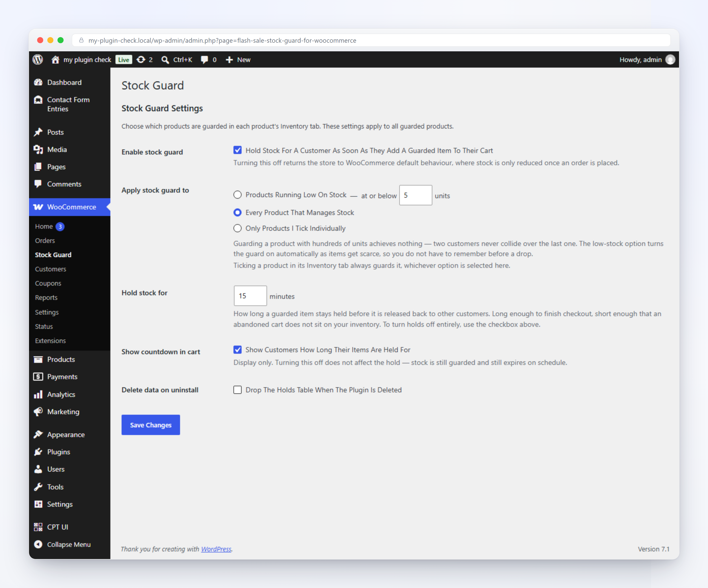Open the Status submenu item
Screen dimensions: 708x588
pyautogui.click(x=44, y=326)
